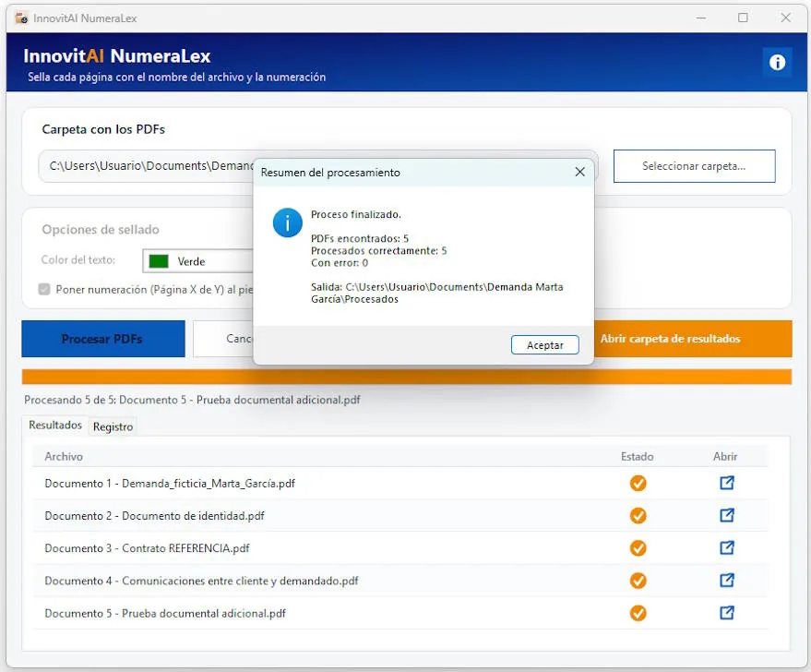Click the 'Con error: 0' line
The image size is (811, 672).
pos(340,263)
